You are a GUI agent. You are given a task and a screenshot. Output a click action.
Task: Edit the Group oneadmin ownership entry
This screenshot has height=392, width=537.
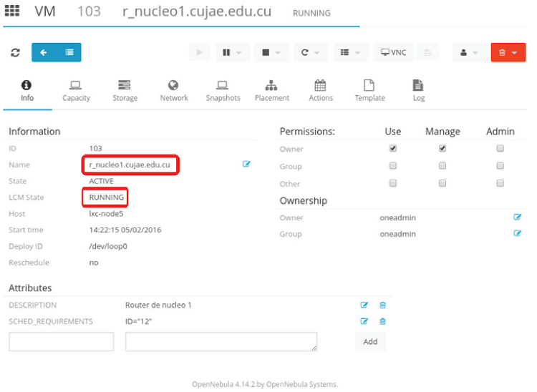coord(517,233)
